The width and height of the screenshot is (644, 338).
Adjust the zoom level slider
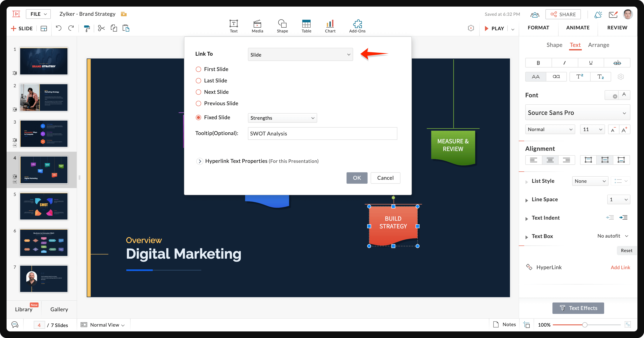coord(585,325)
